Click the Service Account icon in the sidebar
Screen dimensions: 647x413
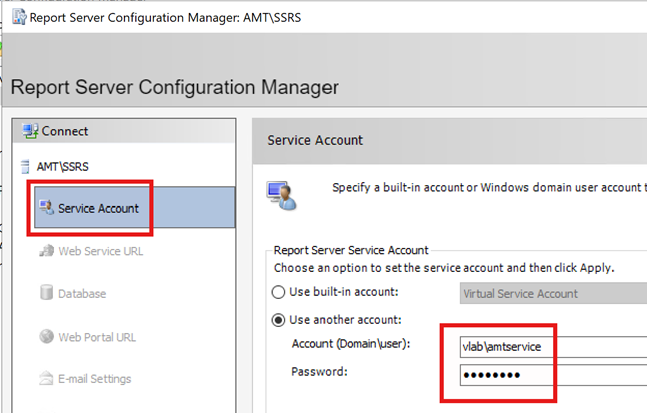point(46,208)
